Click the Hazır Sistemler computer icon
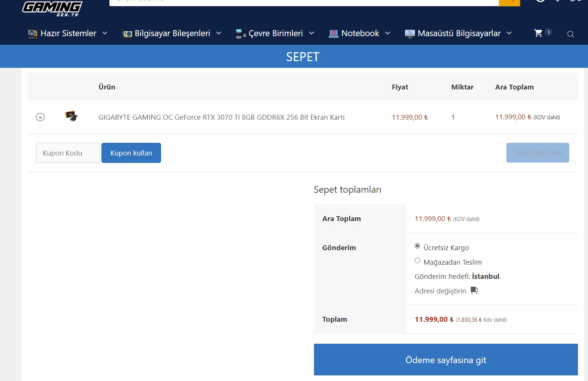 [x=33, y=34]
